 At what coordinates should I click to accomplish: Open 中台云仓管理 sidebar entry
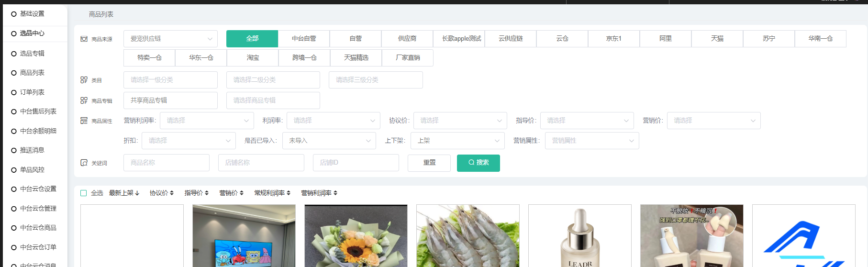click(x=38, y=209)
